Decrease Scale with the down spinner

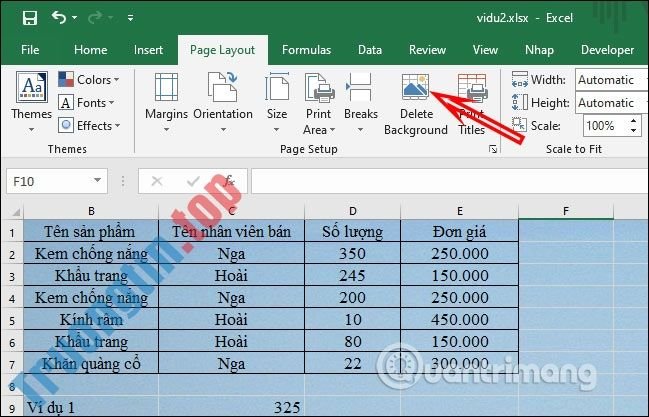(634, 130)
